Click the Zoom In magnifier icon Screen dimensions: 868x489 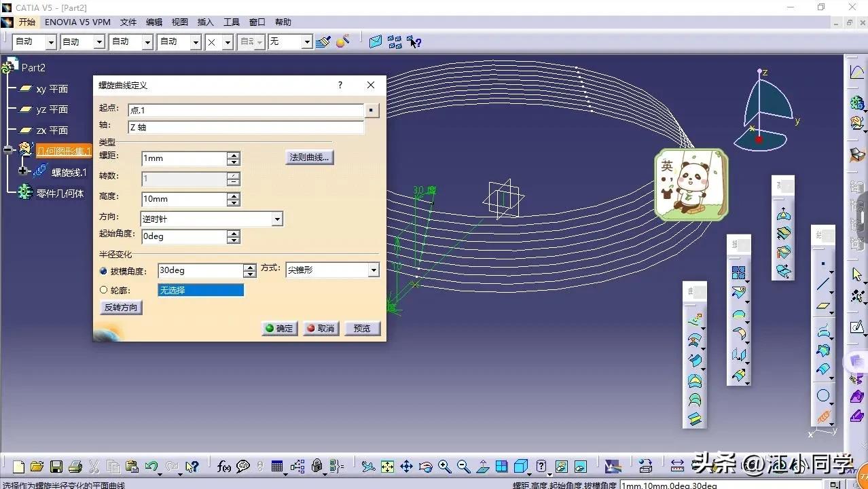pos(445,467)
